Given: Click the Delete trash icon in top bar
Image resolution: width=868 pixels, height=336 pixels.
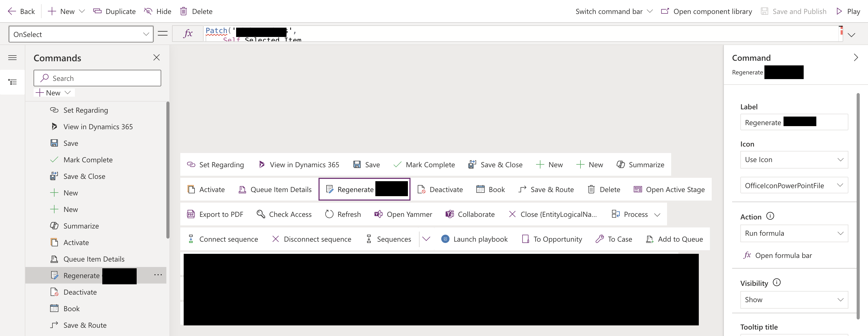Looking at the screenshot, I should 183,11.
